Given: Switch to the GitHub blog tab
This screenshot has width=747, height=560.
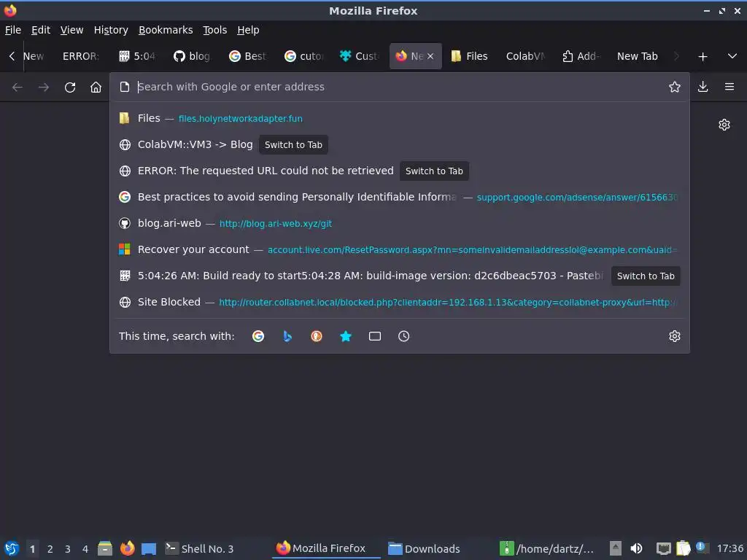Looking at the screenshot, I should [193, 56].
